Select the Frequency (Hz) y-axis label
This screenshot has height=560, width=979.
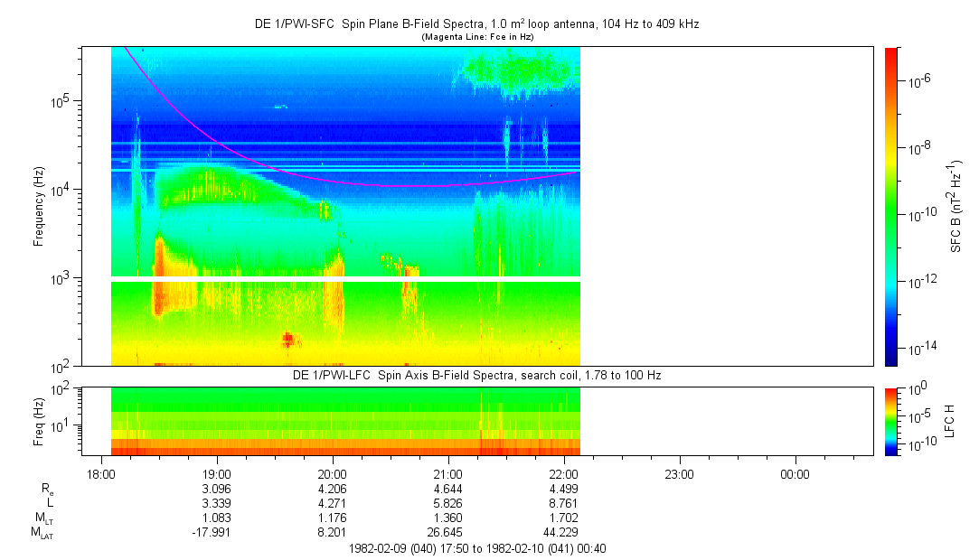tap(39, 206)
